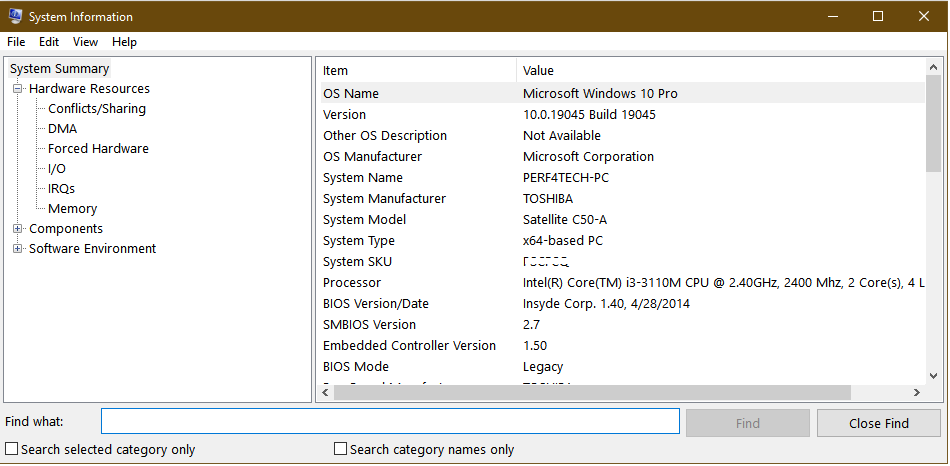Select Forced Hardware category
The width and height of the screenshot is (950, 466).
98,148
